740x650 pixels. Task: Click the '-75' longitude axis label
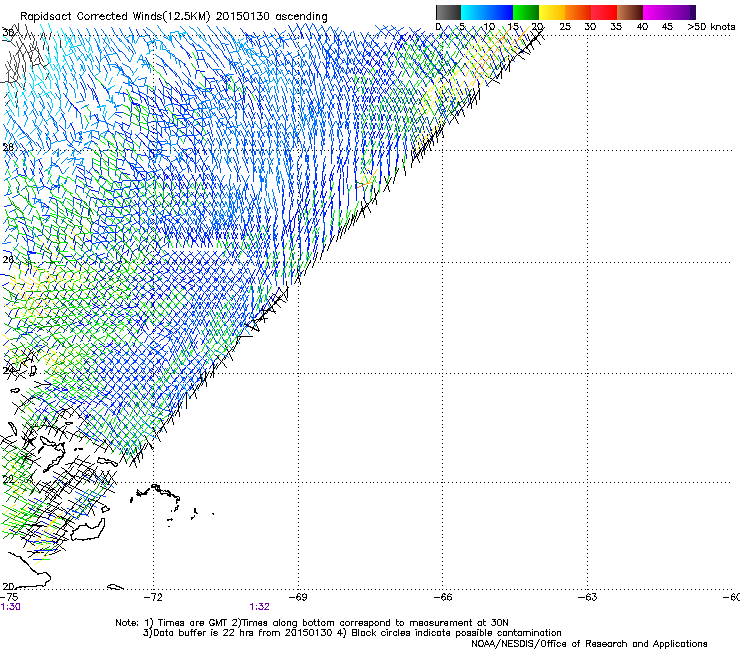[x=9, y=598]
